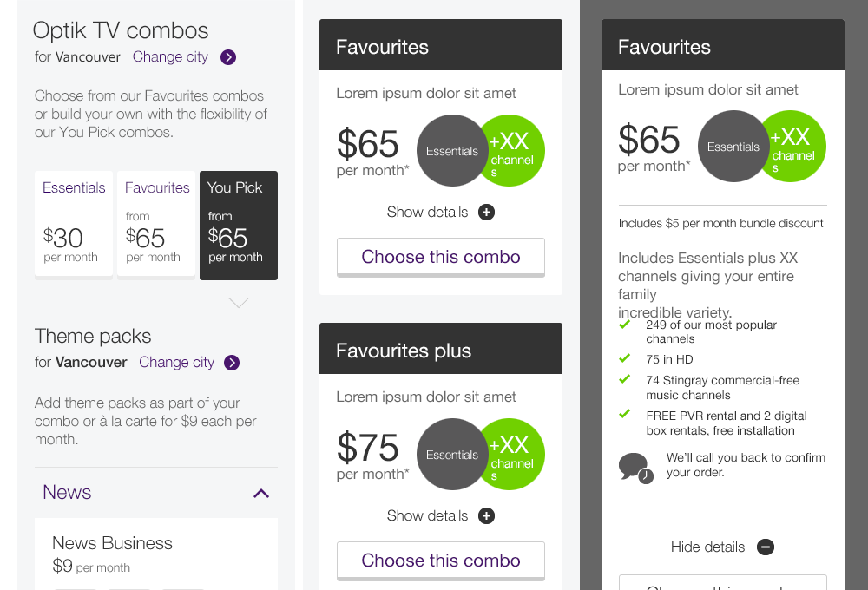The height and width of the screenshot is (590, 868).
Task: Click Change city link under Optik TV combos
Action: tap(170, 57)
